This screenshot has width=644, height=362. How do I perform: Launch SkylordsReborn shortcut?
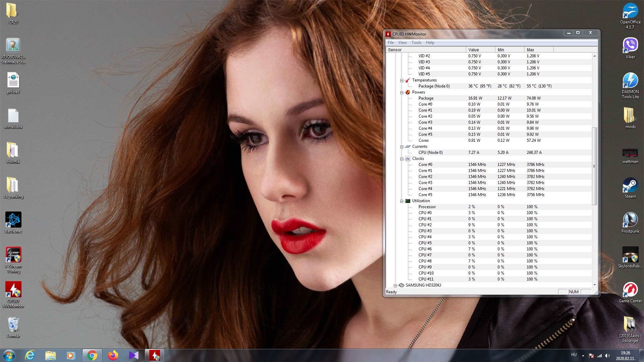click(630, 258)
